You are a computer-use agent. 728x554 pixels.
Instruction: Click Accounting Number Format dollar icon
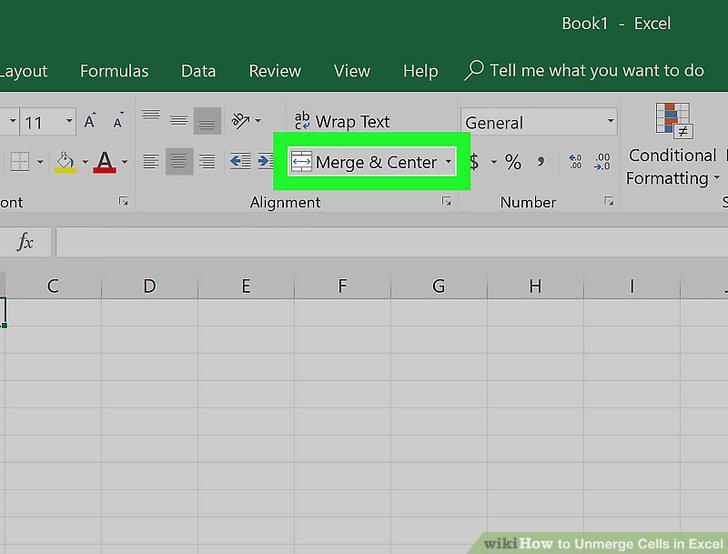tap(474, 162)
